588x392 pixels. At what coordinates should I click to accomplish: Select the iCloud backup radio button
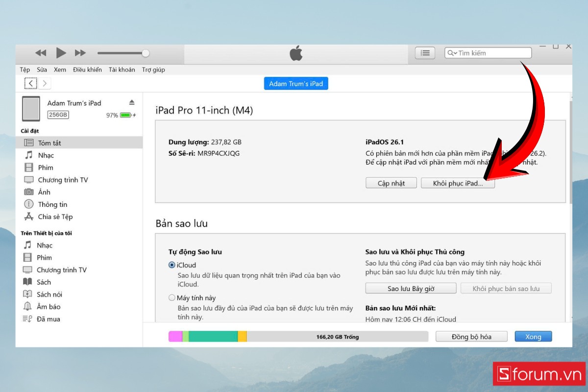171,265
